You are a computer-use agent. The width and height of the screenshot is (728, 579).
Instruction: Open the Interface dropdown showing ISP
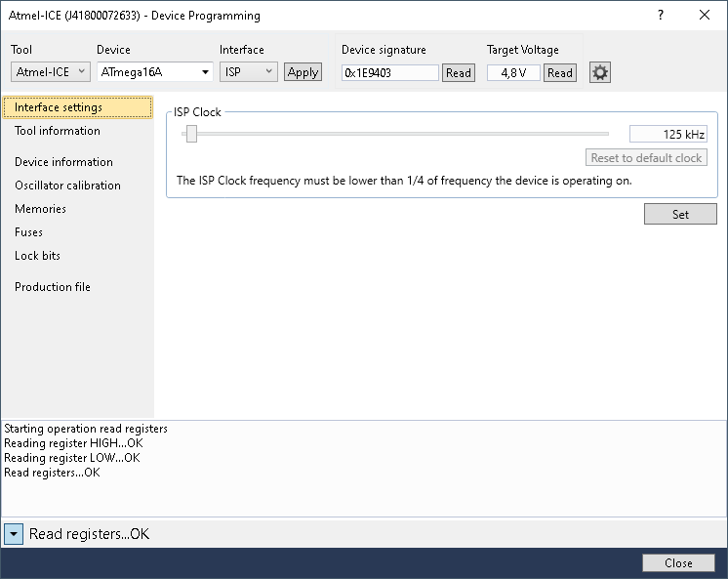pos(248,72)
